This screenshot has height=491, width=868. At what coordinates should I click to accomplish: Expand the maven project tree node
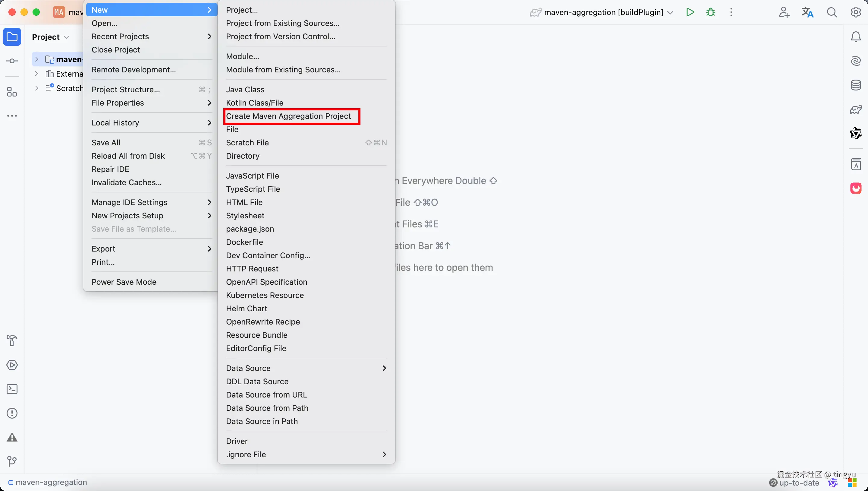click(x=37, y=59)
